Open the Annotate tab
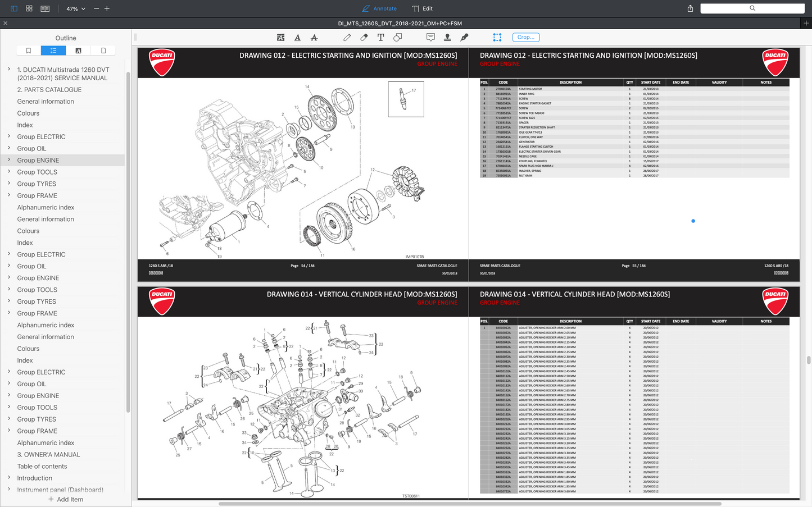 point(379,8)
